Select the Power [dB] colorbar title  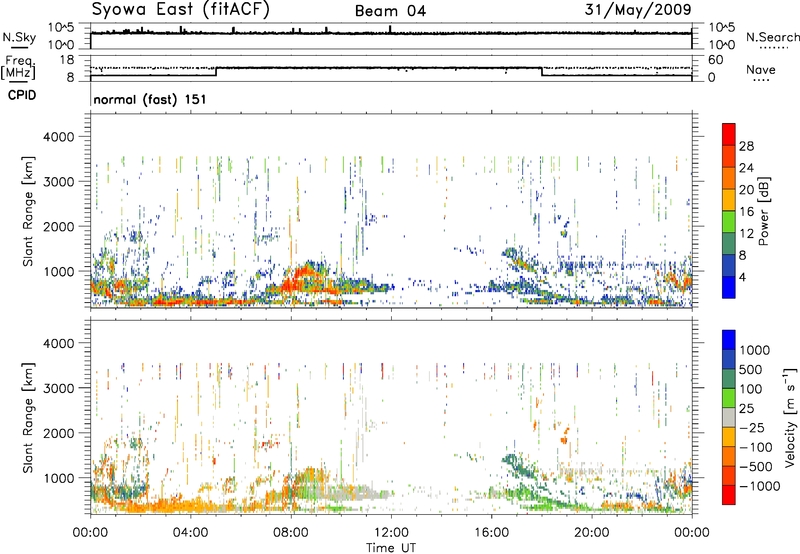coord(764,211)
